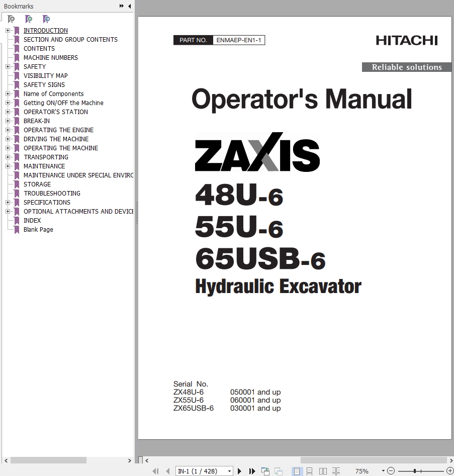The image size is (454, 476).
Task: Click the delete bookmark icon
Action: click(x=11, y=19)
